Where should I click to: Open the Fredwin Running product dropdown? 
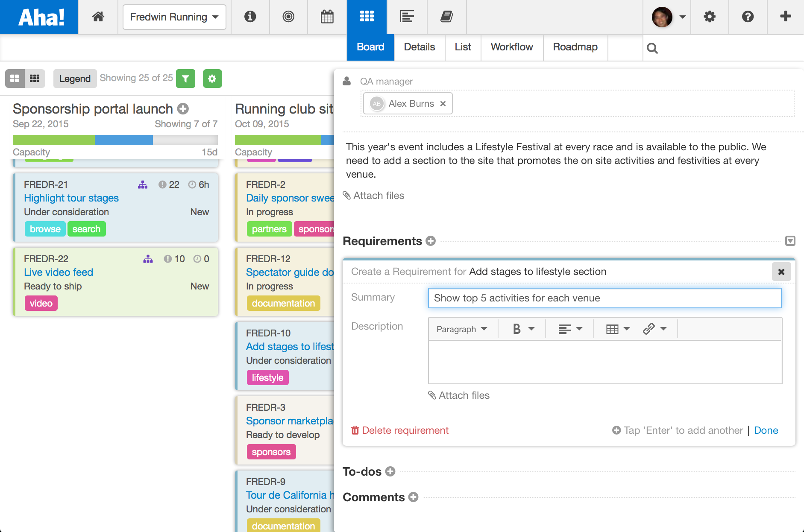tap(174, 17)
